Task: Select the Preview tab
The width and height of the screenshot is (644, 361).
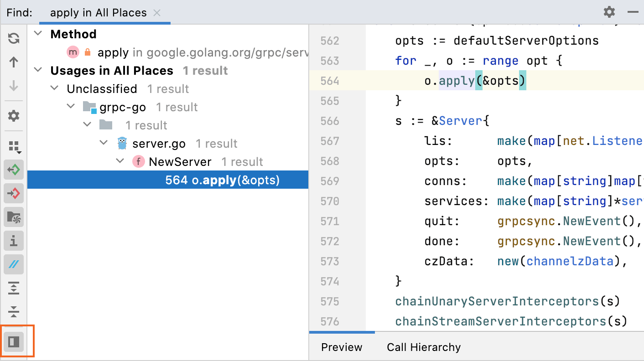Action: [341, 347]
